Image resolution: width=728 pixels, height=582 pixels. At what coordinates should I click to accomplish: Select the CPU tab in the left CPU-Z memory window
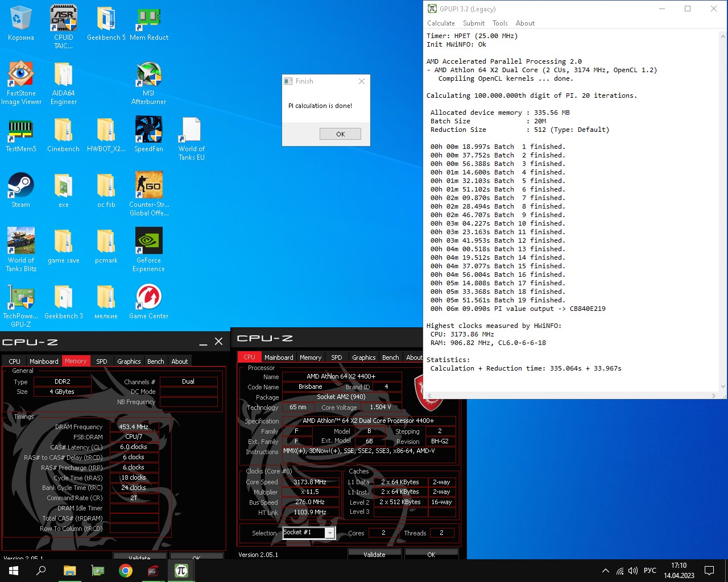[15, 361]
